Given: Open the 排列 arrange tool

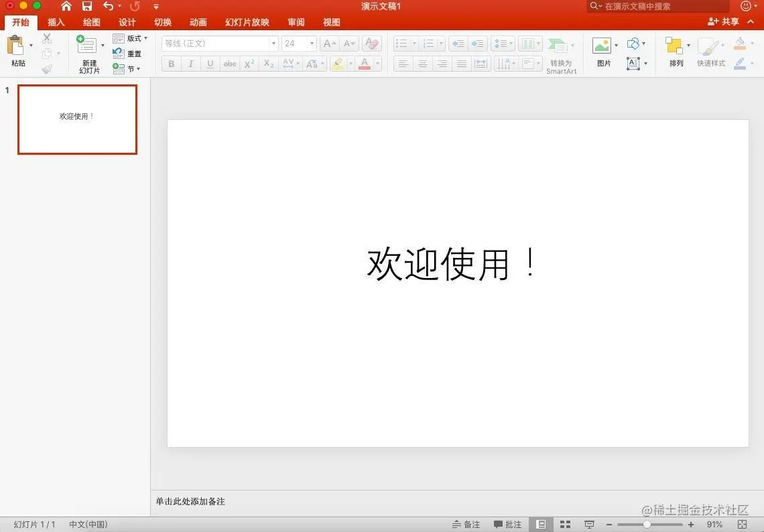Looking at the screenshot, I should (x=675, y=50).
